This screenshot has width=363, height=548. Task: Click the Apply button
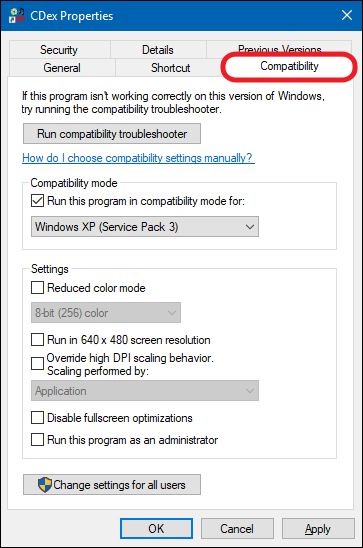pyautogui.click(x=318, y=529)
